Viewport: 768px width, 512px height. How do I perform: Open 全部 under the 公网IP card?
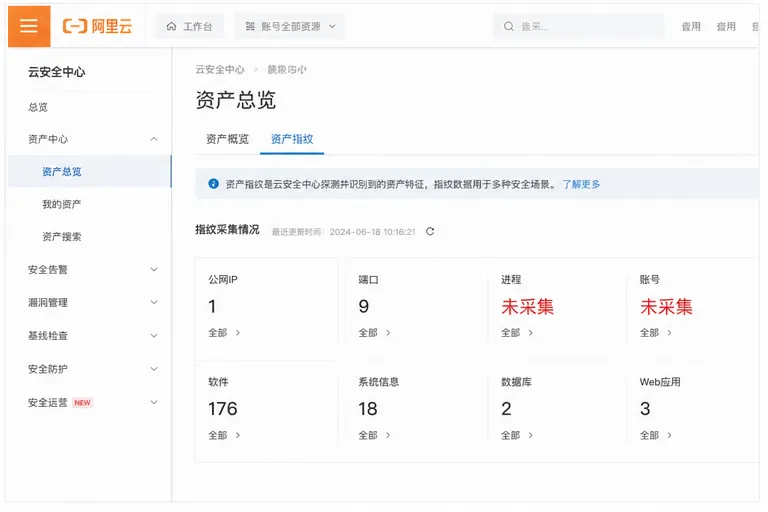pos(224,333)
